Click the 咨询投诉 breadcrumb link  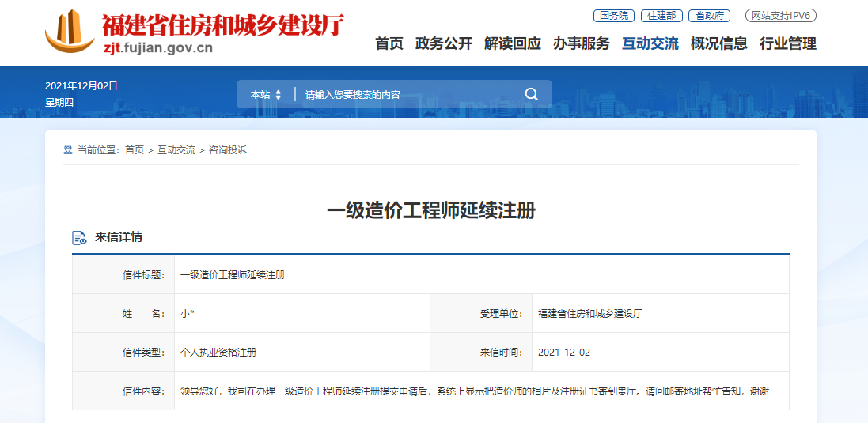pyautogui.click(x=228, y=150)
